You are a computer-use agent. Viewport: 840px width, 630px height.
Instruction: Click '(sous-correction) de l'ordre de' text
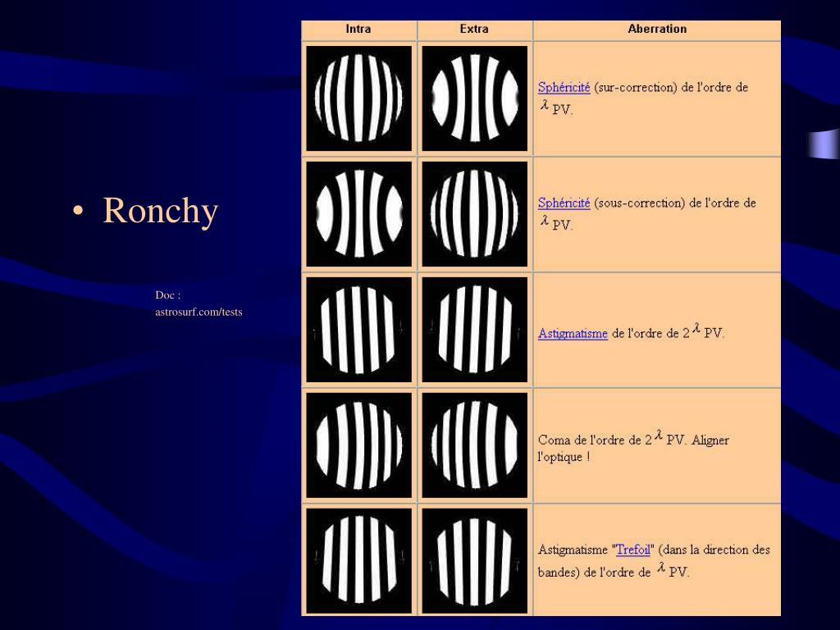point(675,203)
